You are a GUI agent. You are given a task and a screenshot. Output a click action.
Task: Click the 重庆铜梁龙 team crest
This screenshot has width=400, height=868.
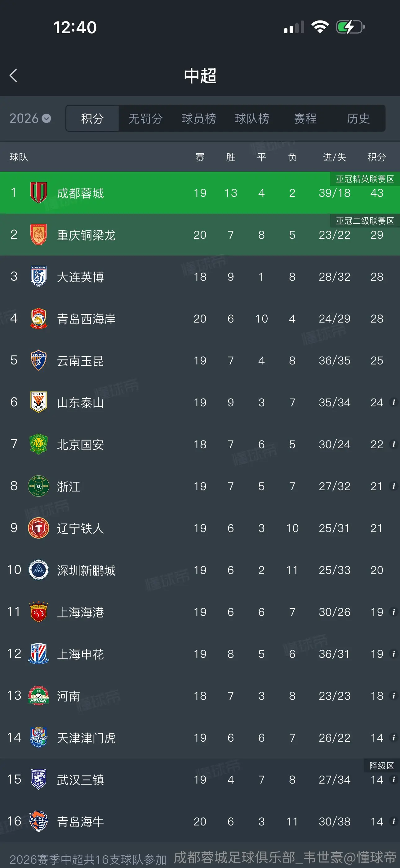click(38, 234)
